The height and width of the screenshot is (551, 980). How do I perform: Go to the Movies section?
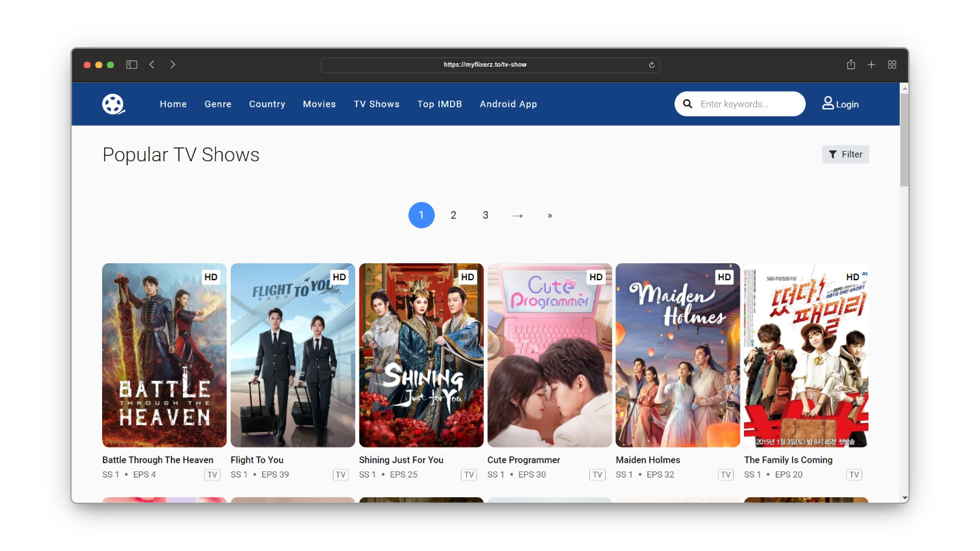click(x=319, y=104)
